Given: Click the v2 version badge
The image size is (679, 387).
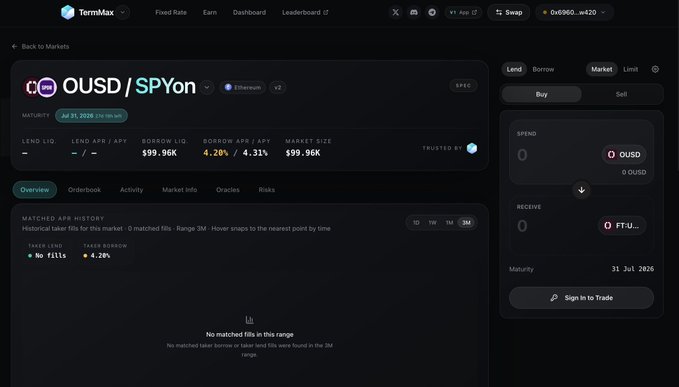Looking at the screenshot, I should coord(278,87).
